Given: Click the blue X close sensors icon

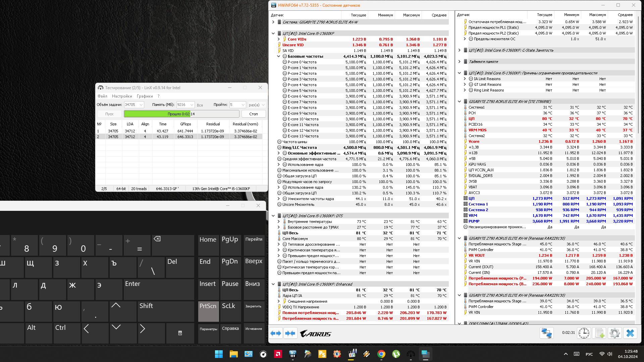Looking at the screenshot, I should (630, 333).
